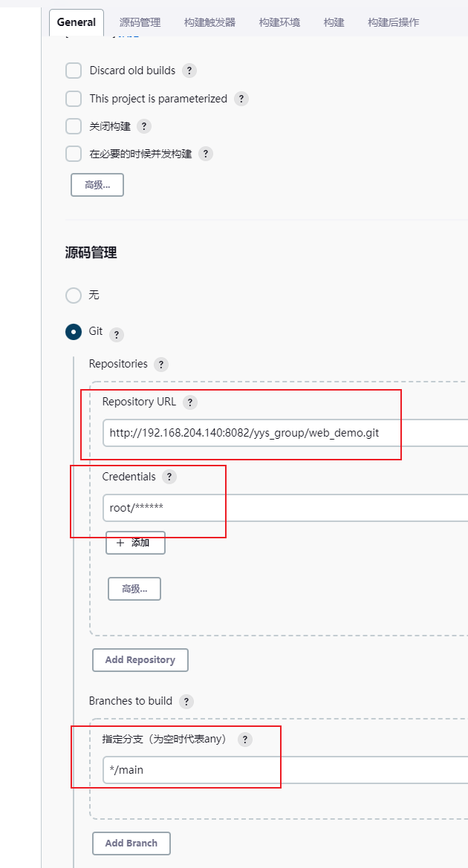This screenshot has width=468, height=868.
Task: Click help icon beside Discard old builds
Action: (189, 71)
